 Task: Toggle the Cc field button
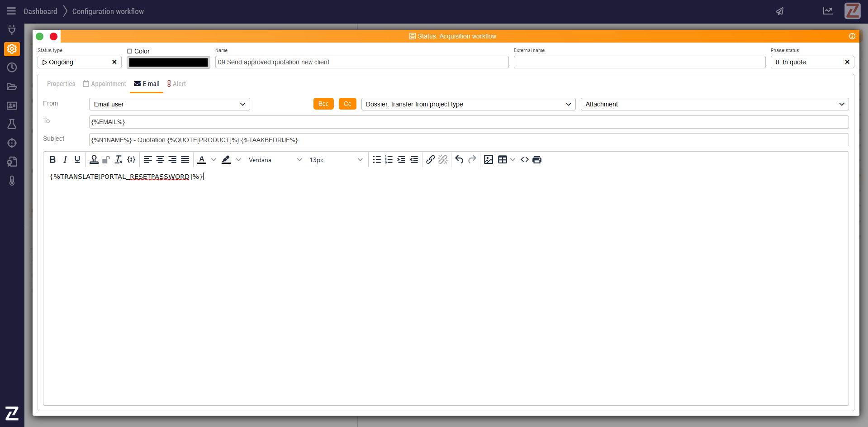[x=347, y=104]
